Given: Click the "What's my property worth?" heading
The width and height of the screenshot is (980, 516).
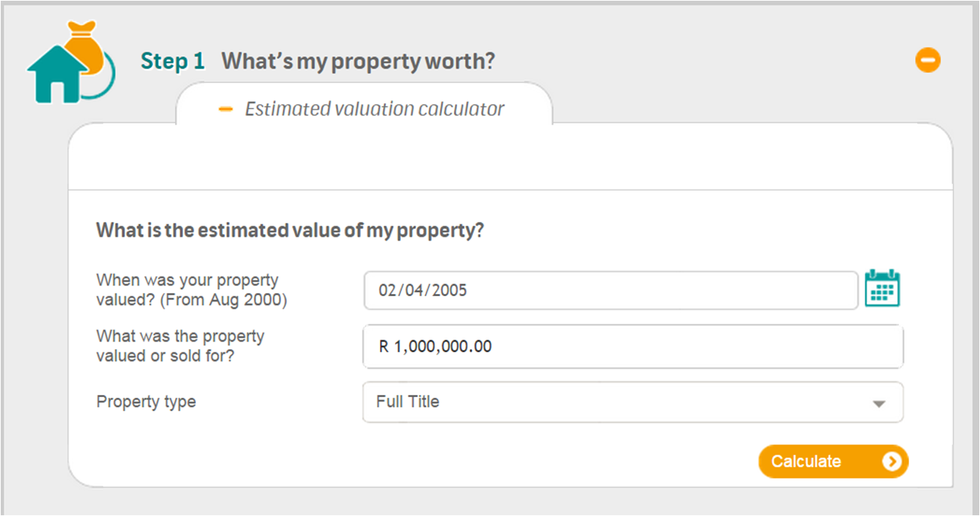Looking at the screenshot, I should [358, 61].
